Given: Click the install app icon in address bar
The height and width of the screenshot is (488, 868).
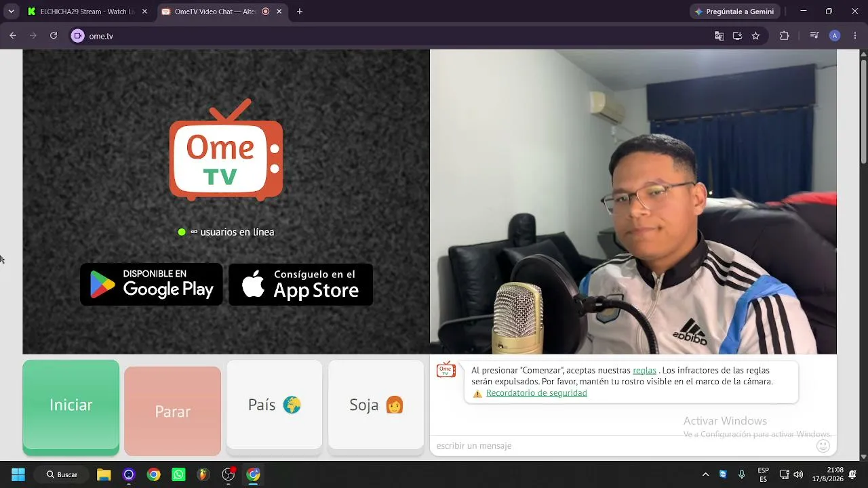Looking at the screenshot, I should [x=737, y=36].
